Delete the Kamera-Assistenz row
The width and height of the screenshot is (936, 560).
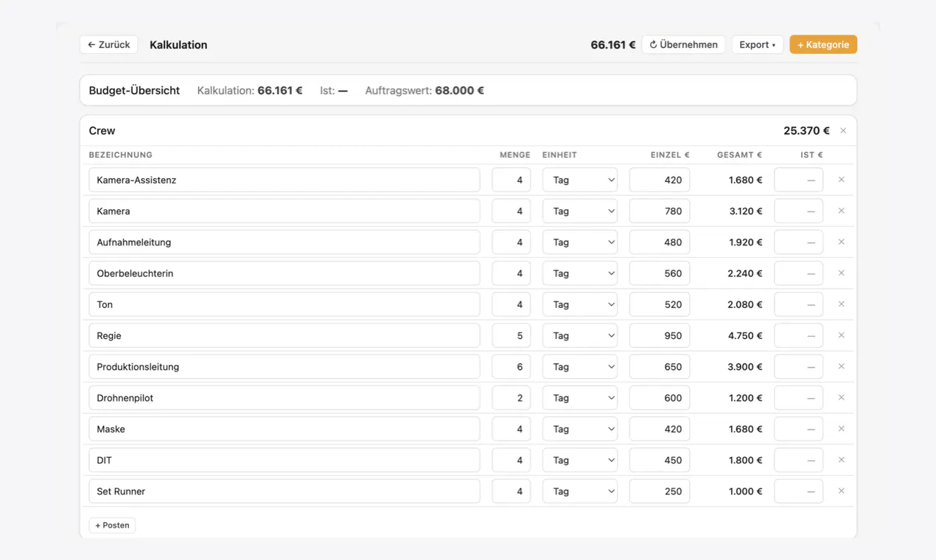click(841, 180)
